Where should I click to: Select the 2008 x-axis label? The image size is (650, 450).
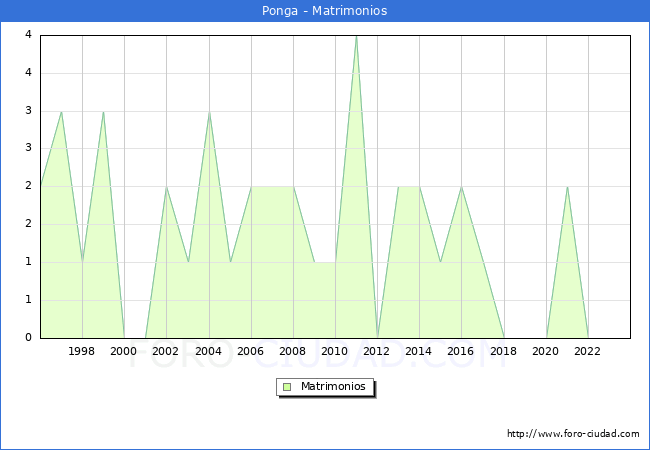293,351
